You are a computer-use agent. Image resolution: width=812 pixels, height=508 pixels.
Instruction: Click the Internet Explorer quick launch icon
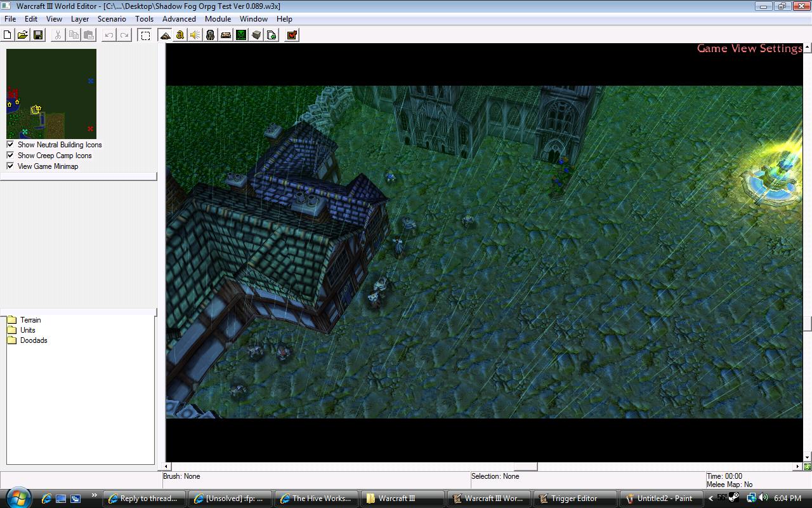click(46, 498)
